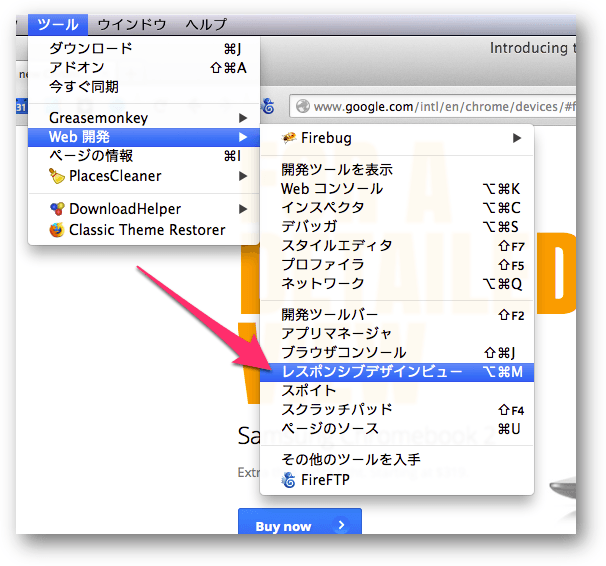
Task: Select レスポンシブデザインビュー item
Action: tap(397, 372)
